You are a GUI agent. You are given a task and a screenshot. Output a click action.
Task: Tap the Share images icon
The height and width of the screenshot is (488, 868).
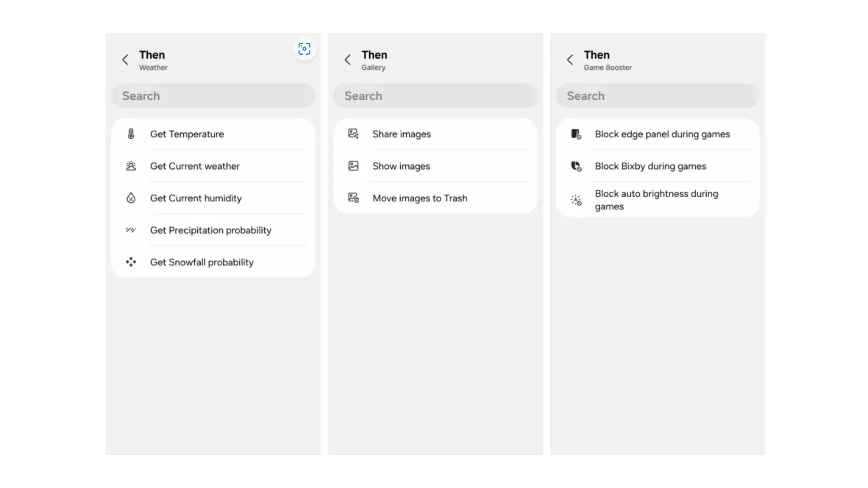353,134
